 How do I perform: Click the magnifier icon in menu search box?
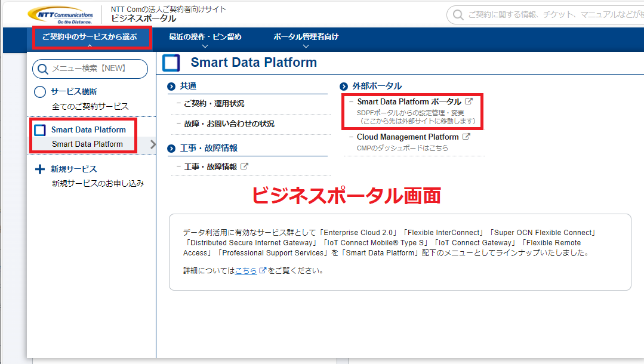(43, 69)
